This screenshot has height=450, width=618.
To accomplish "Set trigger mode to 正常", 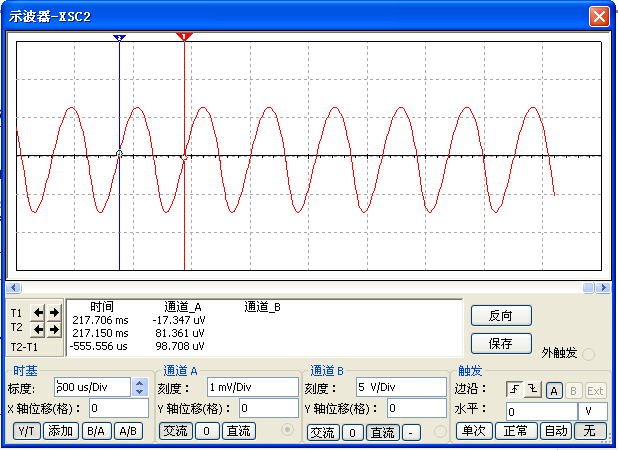I will (x=516, y=431).
